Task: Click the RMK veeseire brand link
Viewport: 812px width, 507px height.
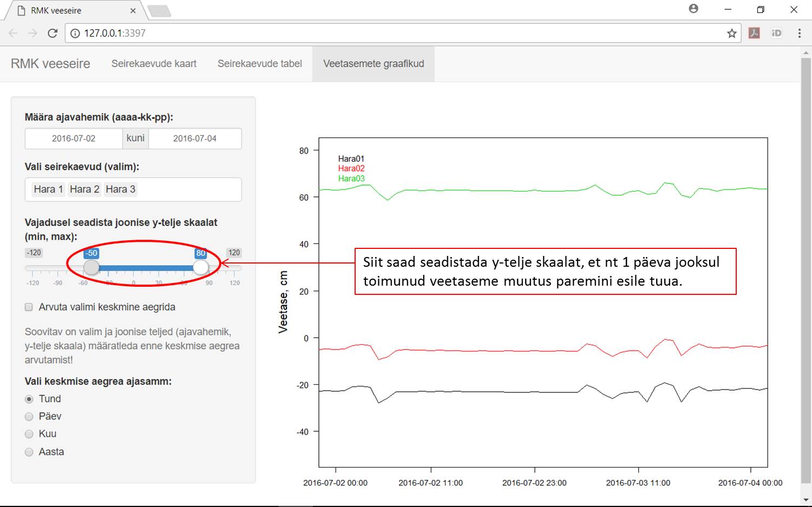Action: point(50,64)
